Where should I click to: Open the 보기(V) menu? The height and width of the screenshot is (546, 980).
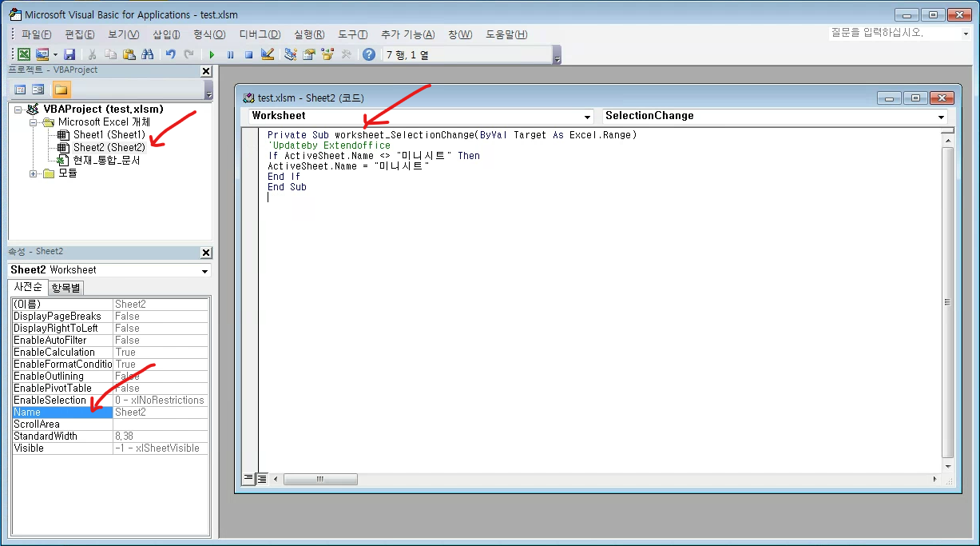(123, 34)
